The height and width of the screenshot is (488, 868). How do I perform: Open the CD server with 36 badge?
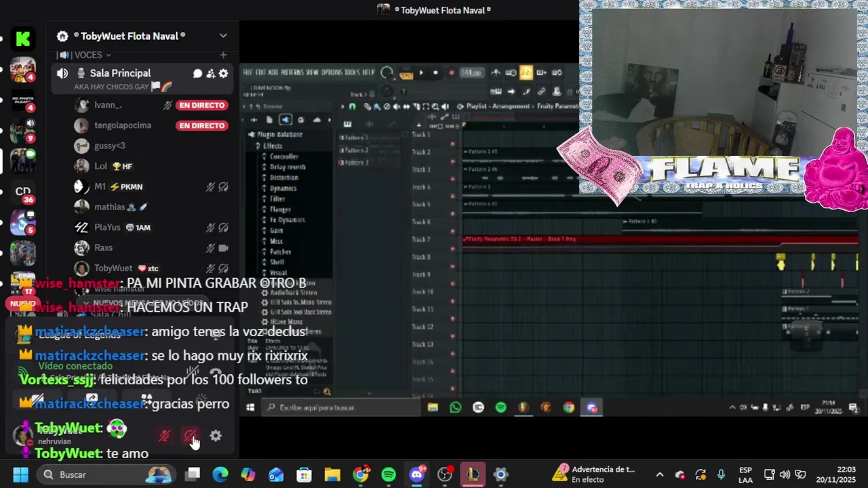click(23, 192)
